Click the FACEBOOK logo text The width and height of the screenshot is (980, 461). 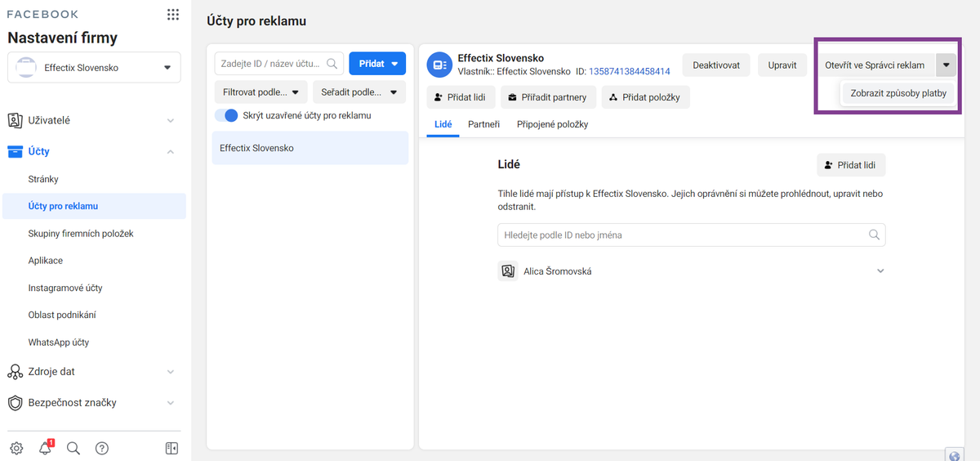pos(42,15)
